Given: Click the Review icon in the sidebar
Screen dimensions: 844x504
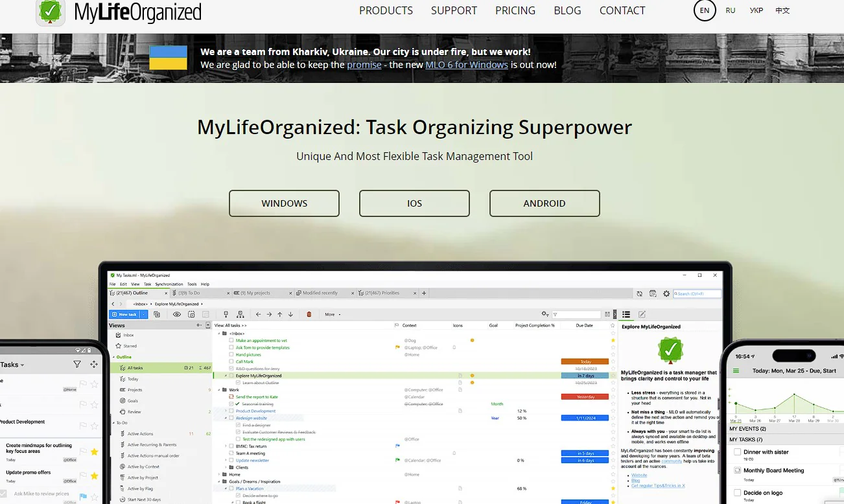Looking at the screenshot, I should pos(122,411).
